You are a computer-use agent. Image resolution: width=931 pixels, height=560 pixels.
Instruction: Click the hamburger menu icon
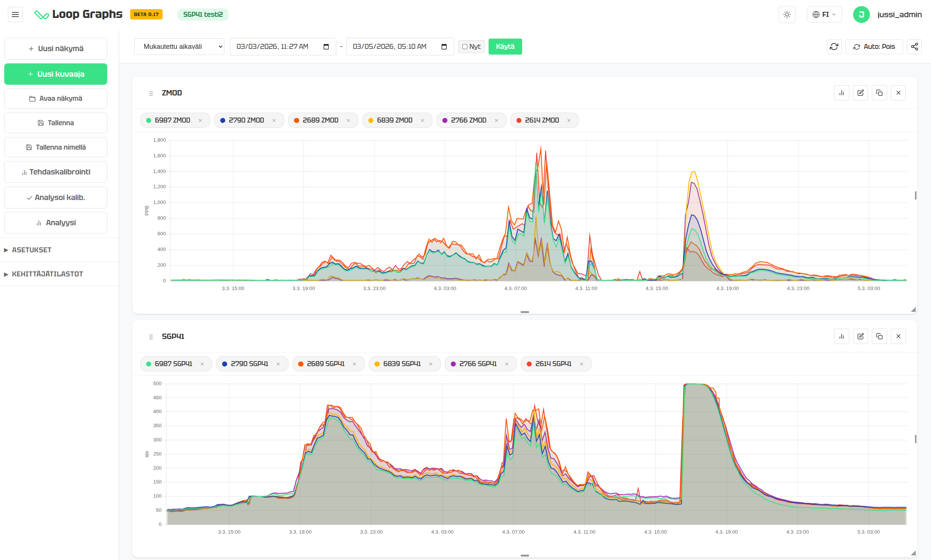pyautogui.click(x=15, y=15)
